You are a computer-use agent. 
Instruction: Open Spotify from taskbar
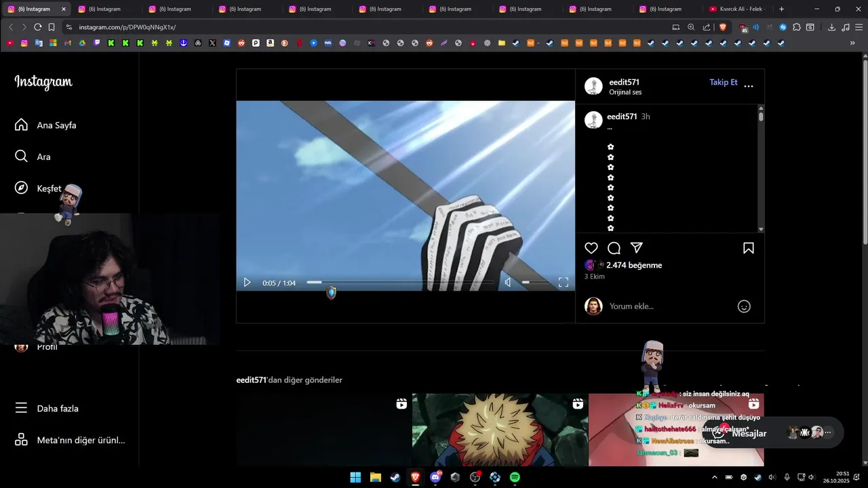click(x=515, y=477)
